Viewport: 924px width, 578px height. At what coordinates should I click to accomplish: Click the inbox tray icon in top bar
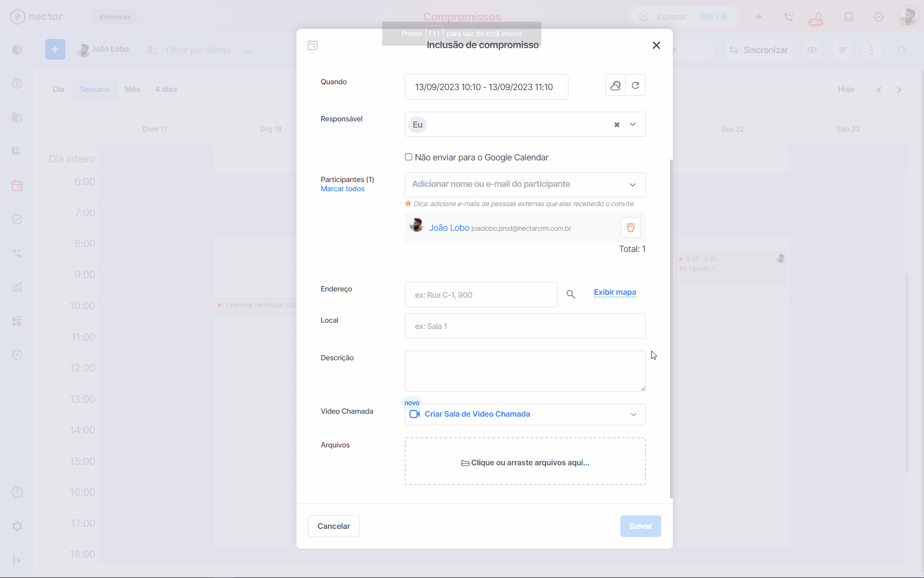[849, 17]
